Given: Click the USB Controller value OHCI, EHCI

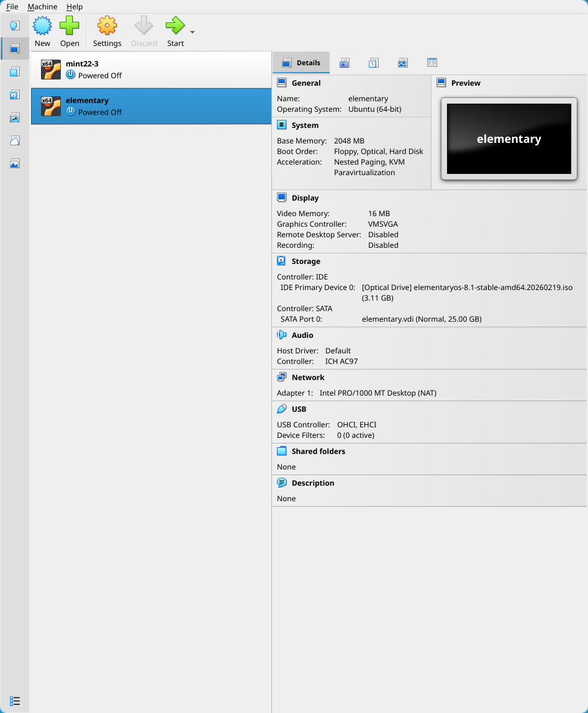Looking at the screenshot, I should pyautogui.click(x=356, y=425).
